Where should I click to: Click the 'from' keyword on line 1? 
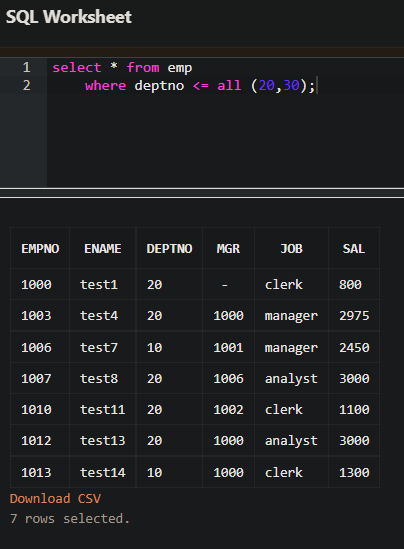(x=143, y=68)
